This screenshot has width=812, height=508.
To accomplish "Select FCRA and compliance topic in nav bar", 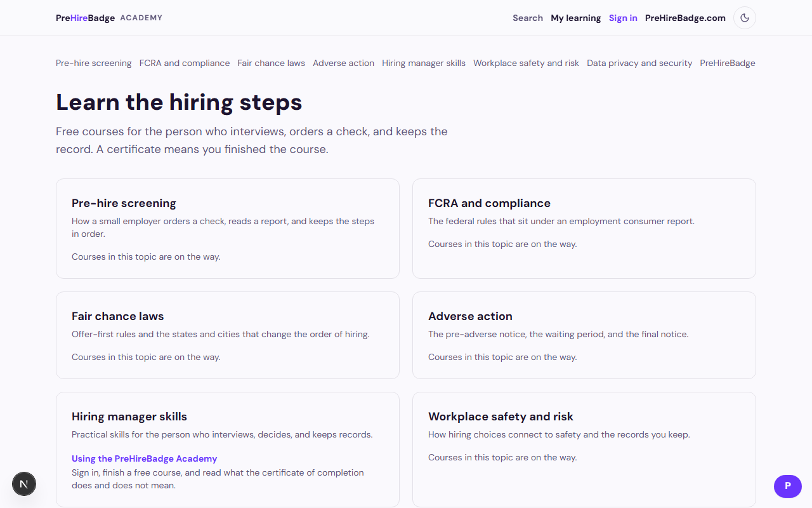I will (x=185, y=63).
